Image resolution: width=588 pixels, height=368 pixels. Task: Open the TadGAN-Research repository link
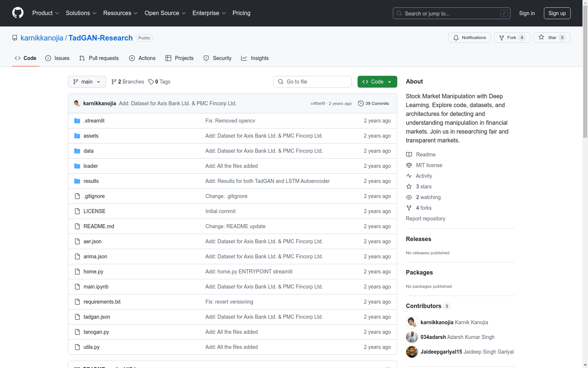pyautogui.click(x=100, y=38)
